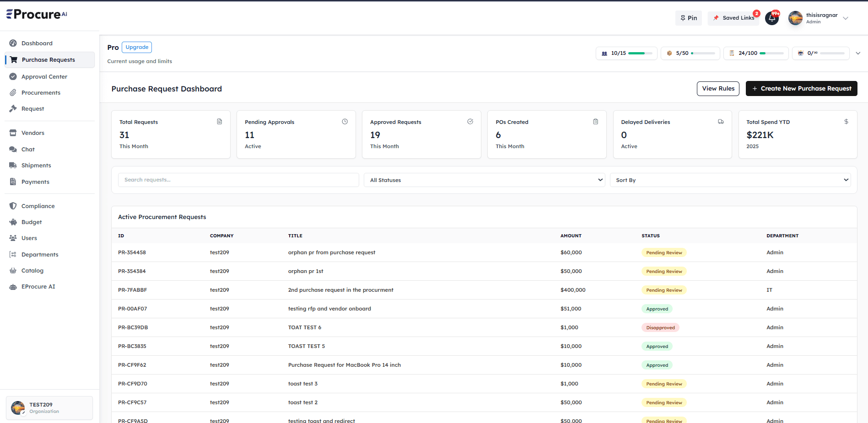Click the Chat icon in sidebar
868x423 pixels.
(13, 149)
